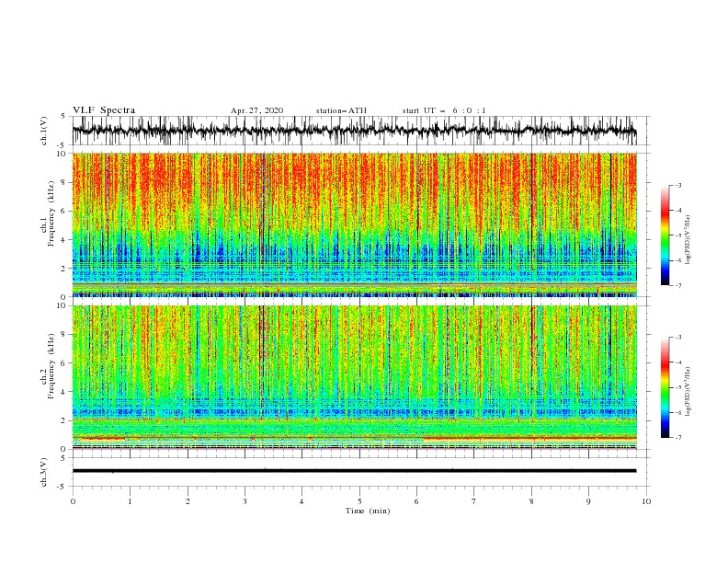Click the ch.1 voltage waveform trace
Screen dimensions: 728x563
[354, 131]
